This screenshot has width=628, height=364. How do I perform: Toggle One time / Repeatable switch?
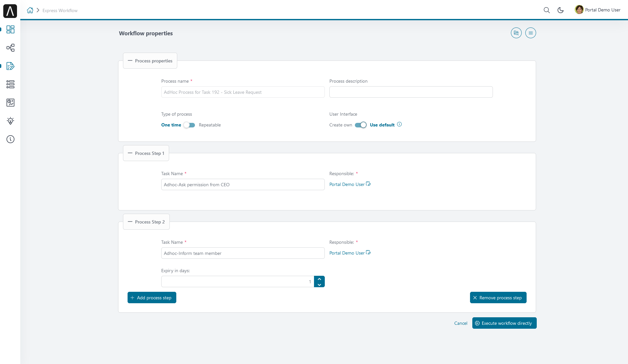pyautogui.click(x=189, y=125)
